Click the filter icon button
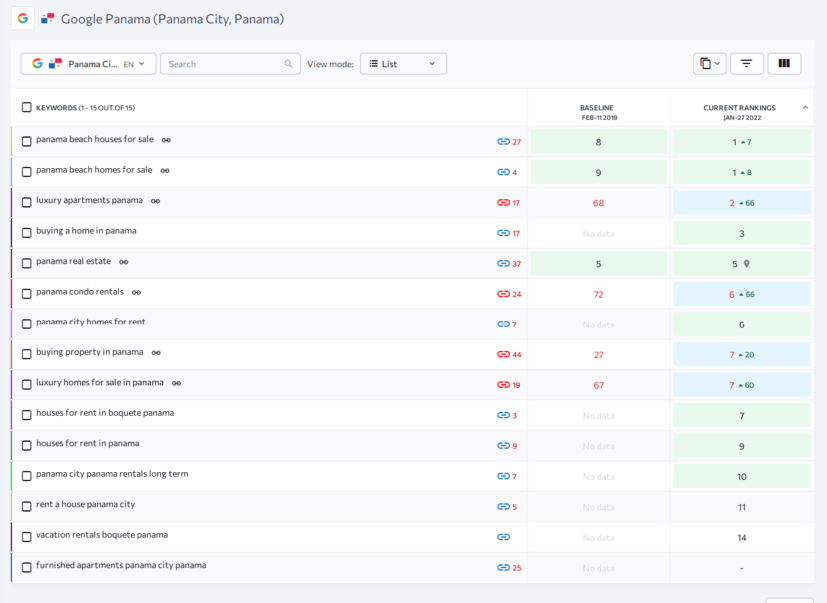This screenshot has width=827, height=603. click(746, 64)
